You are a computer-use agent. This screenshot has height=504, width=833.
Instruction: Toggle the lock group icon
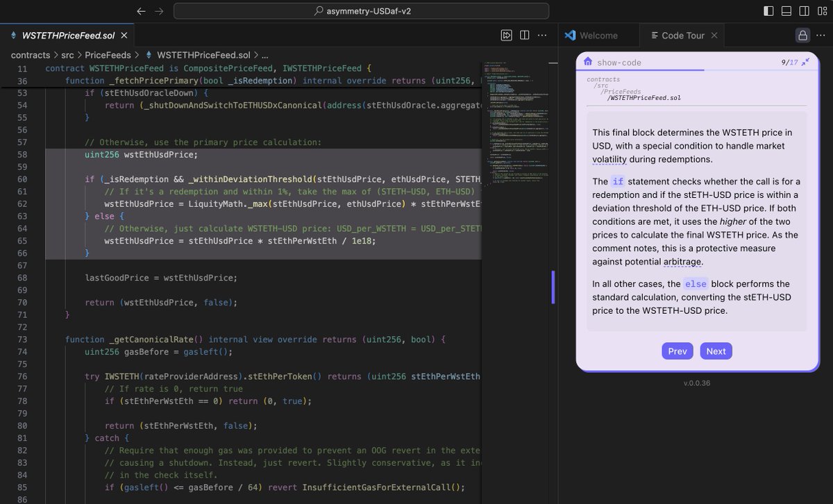(802, 35)
